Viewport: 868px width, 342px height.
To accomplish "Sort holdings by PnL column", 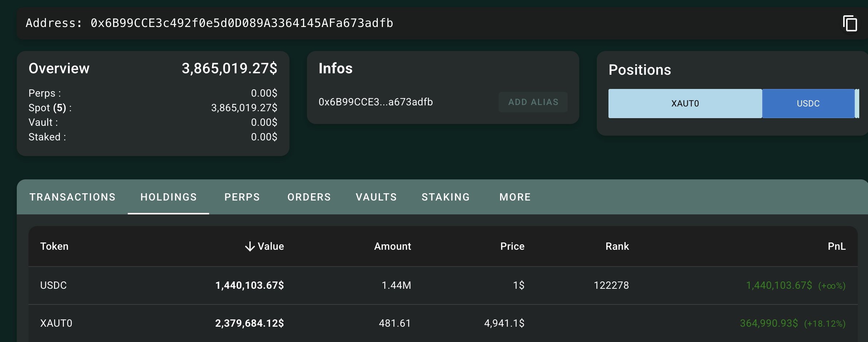I will point(836,246).
